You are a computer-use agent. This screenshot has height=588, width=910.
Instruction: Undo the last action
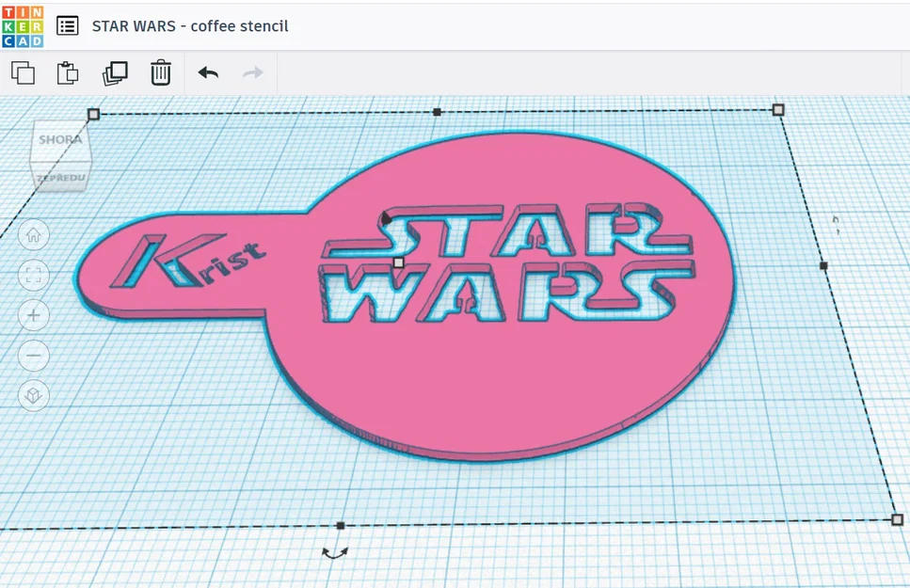[x=209, y=72]
